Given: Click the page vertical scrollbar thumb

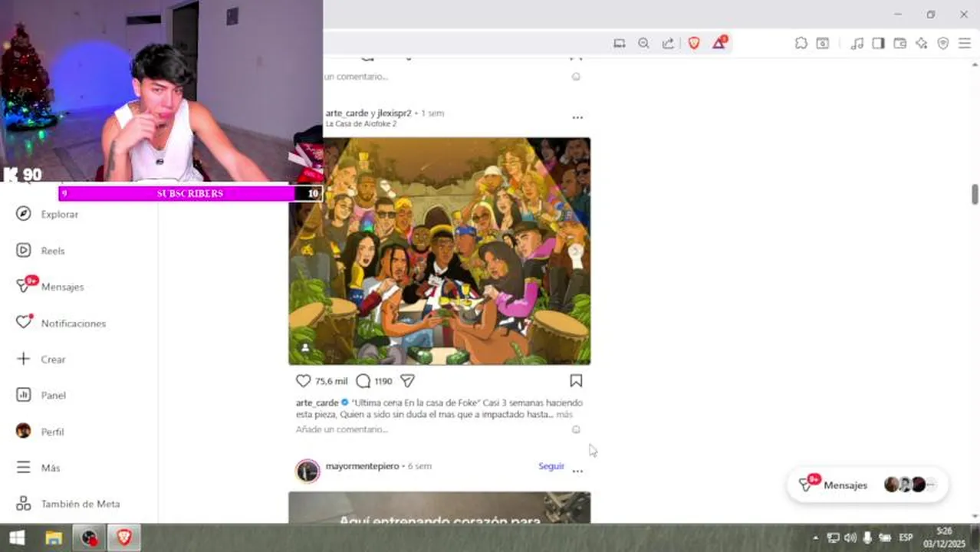Looking at the screenshot, I should 975,195.
